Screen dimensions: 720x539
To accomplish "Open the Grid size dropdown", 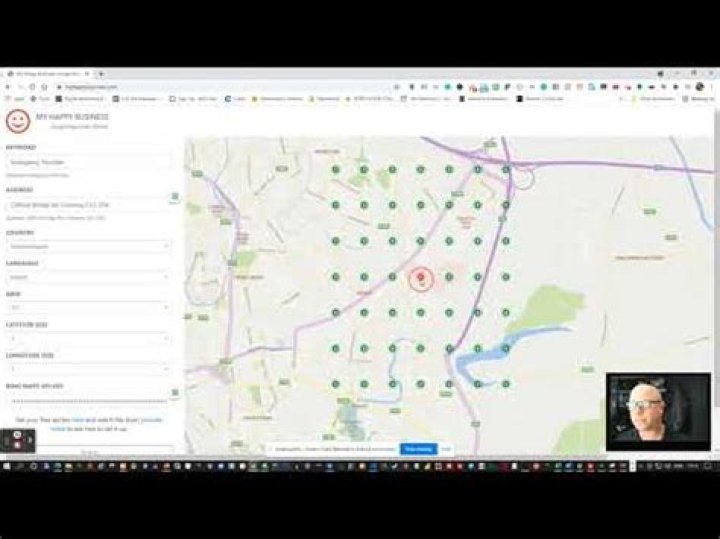I will click(88, 308).
